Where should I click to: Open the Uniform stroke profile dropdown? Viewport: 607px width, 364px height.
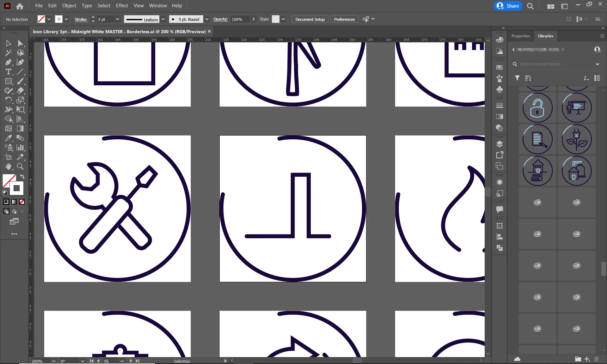pos(163,19)
